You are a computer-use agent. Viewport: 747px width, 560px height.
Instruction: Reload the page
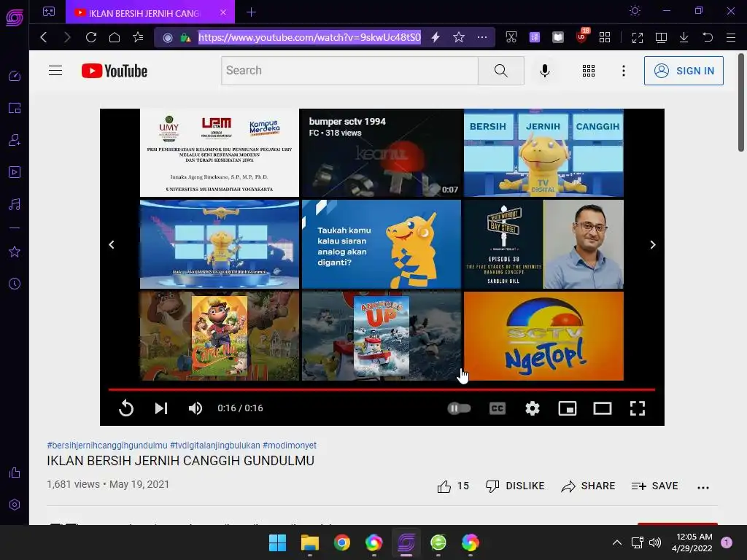coord(91,37)
